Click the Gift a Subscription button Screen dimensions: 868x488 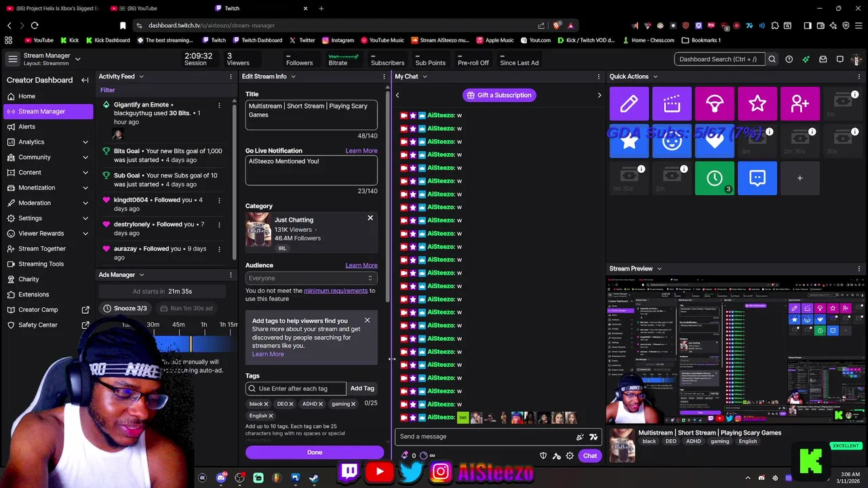(x=499, y=96)
